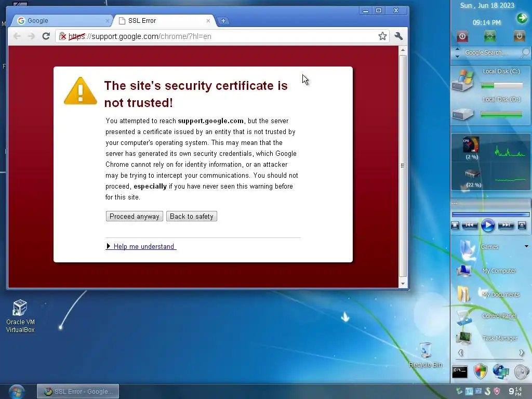Open Oracle VM VirtualBox desktop icon
The image size is (532, 399).
pyautogui.click(x=20, y=316)
